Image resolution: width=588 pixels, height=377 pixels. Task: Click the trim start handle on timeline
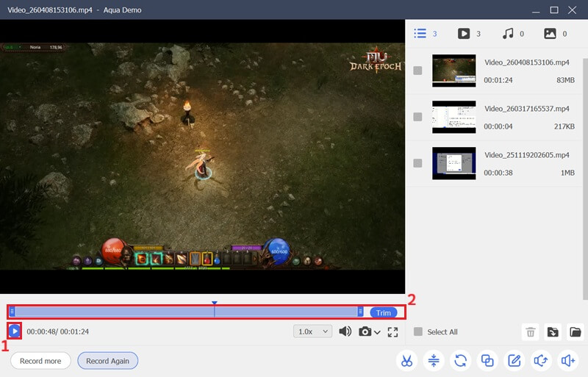[12, 312]
